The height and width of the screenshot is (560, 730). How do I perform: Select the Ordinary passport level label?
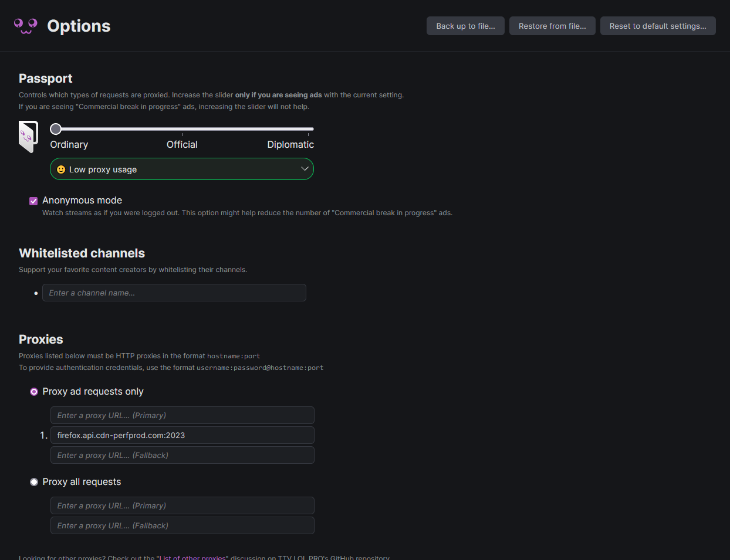pos(69,144)
